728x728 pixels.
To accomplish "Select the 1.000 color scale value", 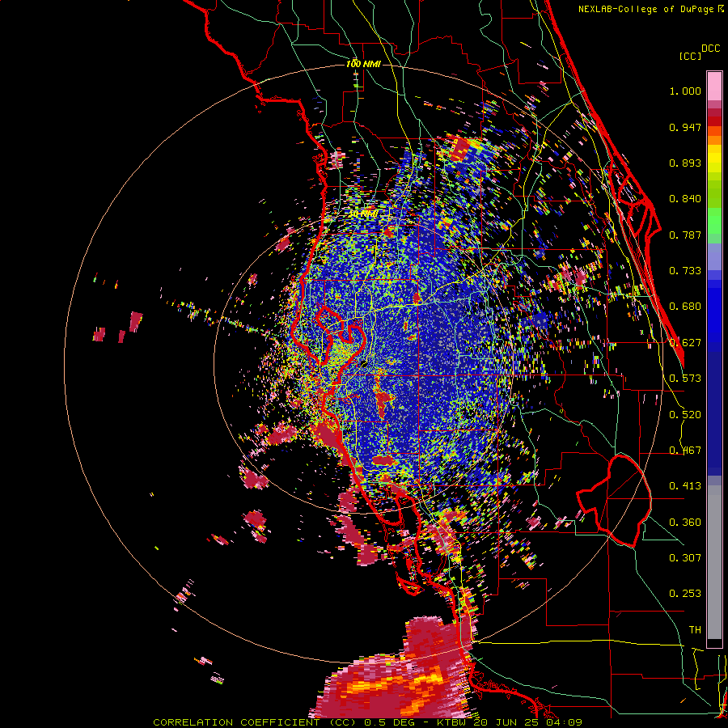I will coord(685,91).
